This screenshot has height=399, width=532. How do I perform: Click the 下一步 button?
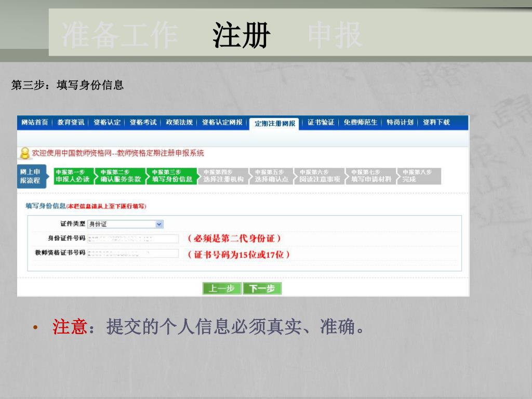(x=262, y=288)
